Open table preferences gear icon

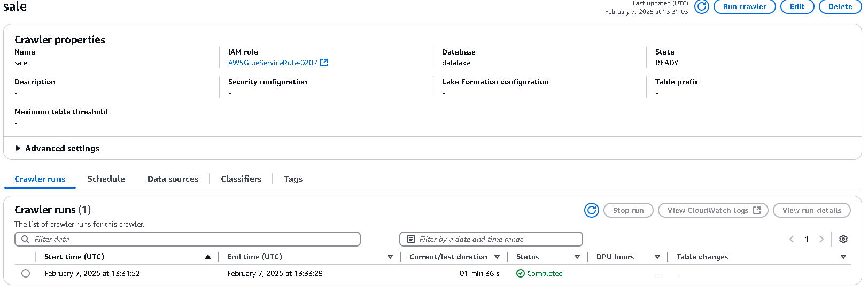(x=843, y=239)
